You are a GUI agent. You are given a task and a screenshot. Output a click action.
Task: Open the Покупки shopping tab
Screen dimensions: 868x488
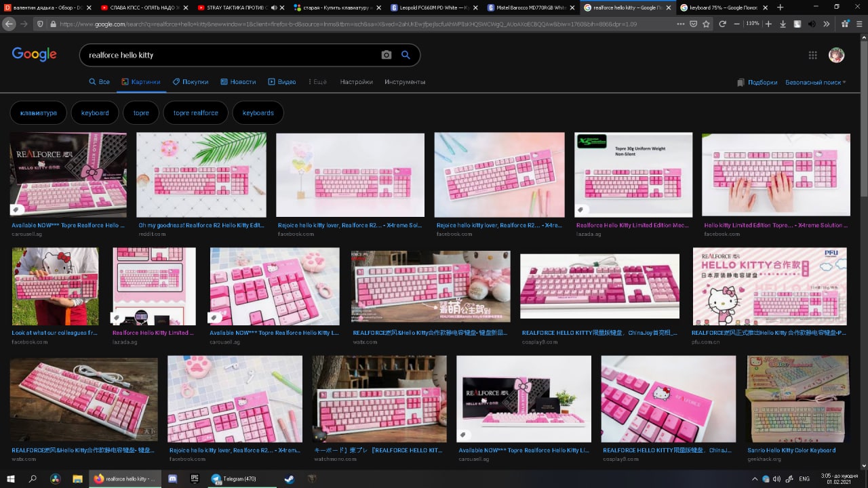191,82
